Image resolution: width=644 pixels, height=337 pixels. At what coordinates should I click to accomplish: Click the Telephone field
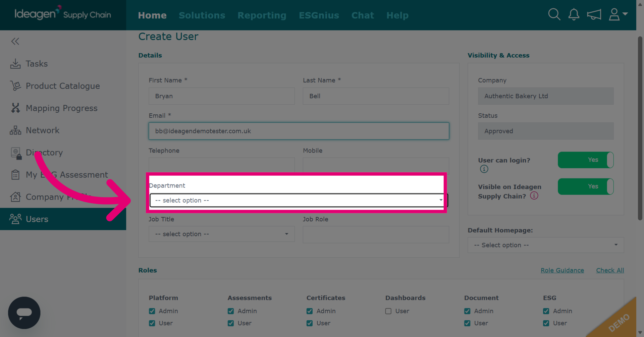(222, 165)
